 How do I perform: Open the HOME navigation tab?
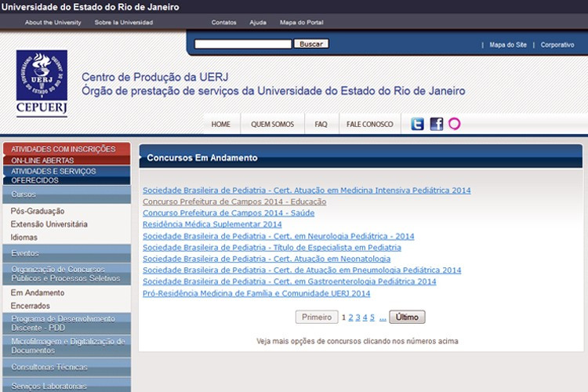[x=221, y=124]
